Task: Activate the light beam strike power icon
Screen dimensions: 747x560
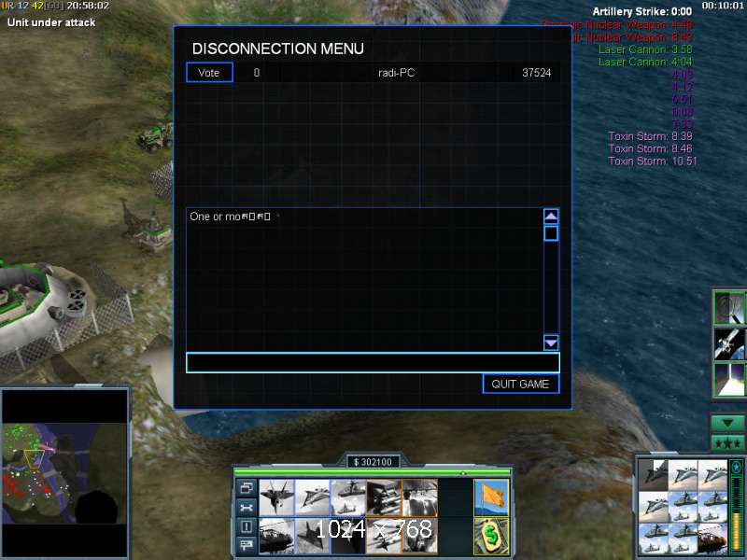Action: (729, 380)
